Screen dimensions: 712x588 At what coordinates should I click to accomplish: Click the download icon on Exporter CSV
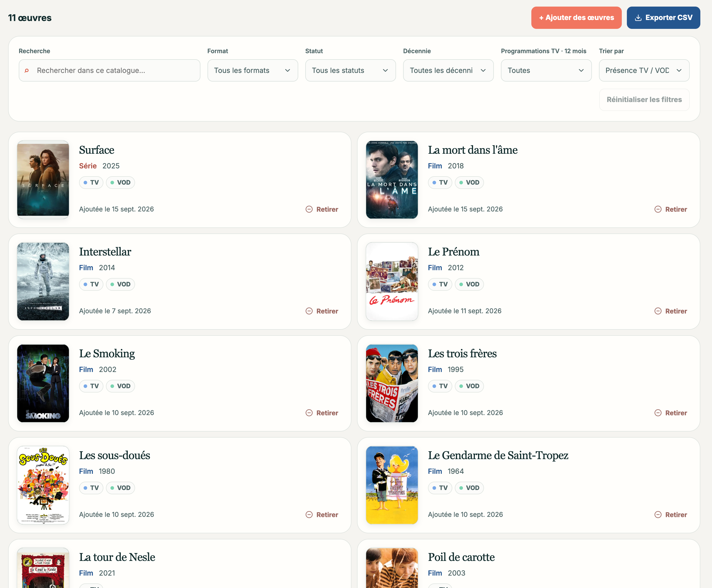coord(638,18)
